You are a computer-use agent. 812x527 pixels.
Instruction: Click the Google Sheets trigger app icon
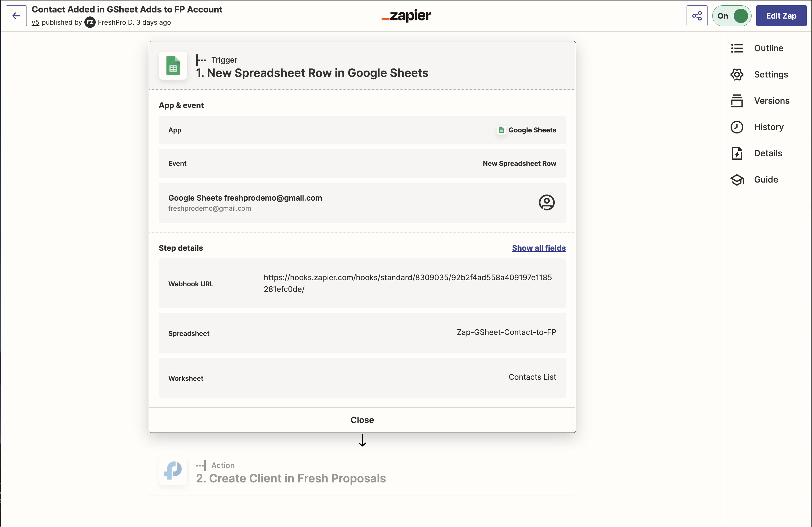(x=173, y=66)
